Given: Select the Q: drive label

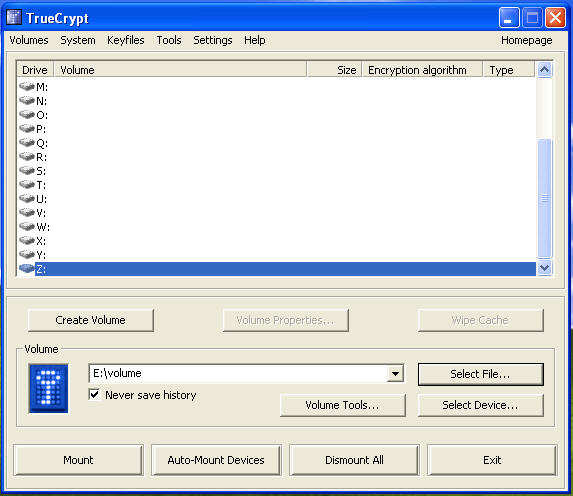Looking at the screenshot, I should (x=42, y=143).
